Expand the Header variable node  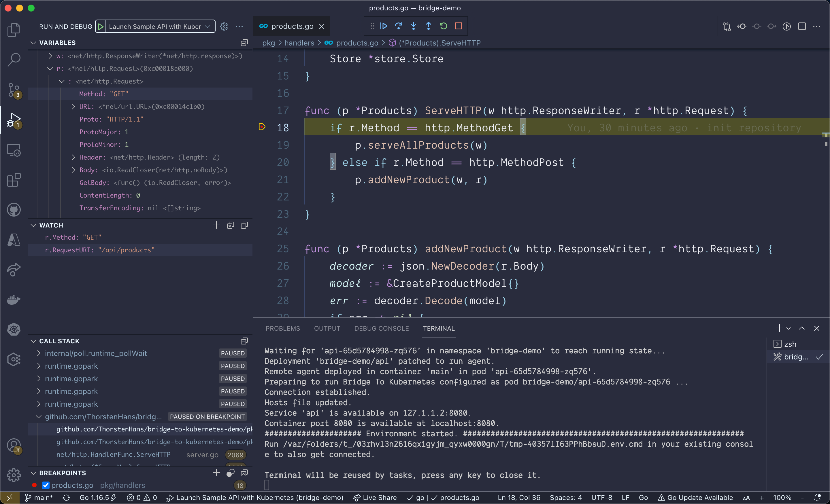point(73,157)
